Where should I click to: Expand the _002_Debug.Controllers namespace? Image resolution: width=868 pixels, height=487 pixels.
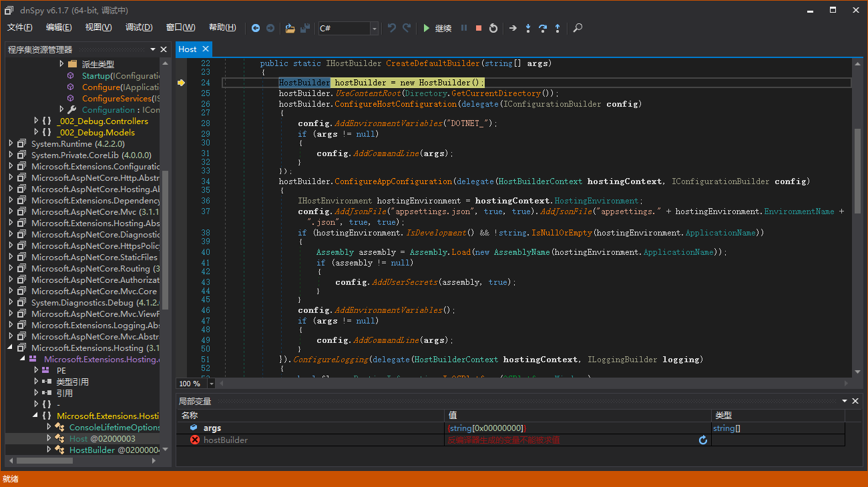(36, 121)
